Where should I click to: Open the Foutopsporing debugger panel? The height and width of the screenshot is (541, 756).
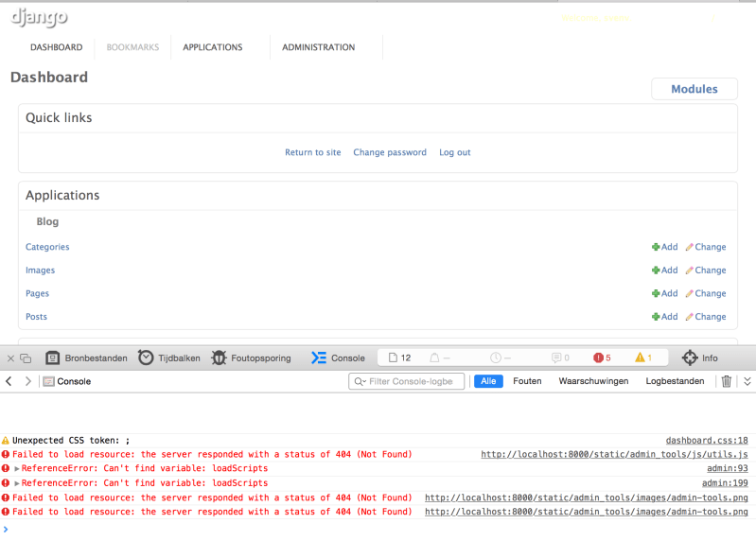(251, 358)
